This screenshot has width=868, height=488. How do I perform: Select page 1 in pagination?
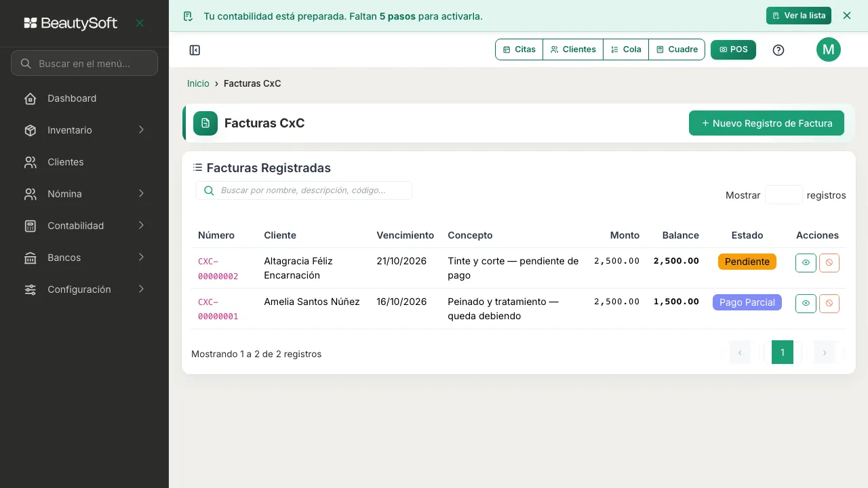pos(783,352)
